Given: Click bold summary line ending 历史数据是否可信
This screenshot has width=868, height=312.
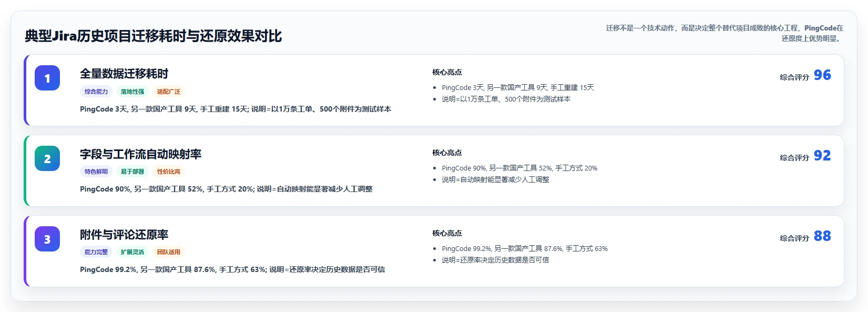Looking at the screenshot, I should pyautogui.click(x=232, y=269).
